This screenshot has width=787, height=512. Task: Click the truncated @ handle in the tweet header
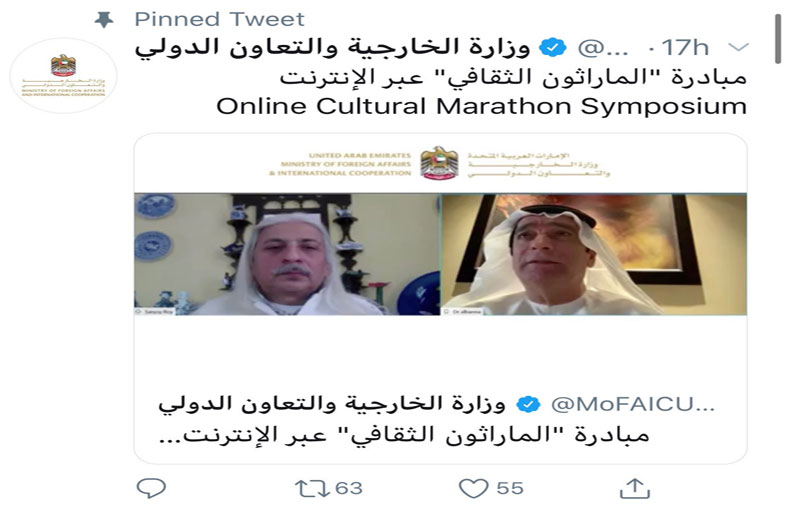[x=603, y=48]
